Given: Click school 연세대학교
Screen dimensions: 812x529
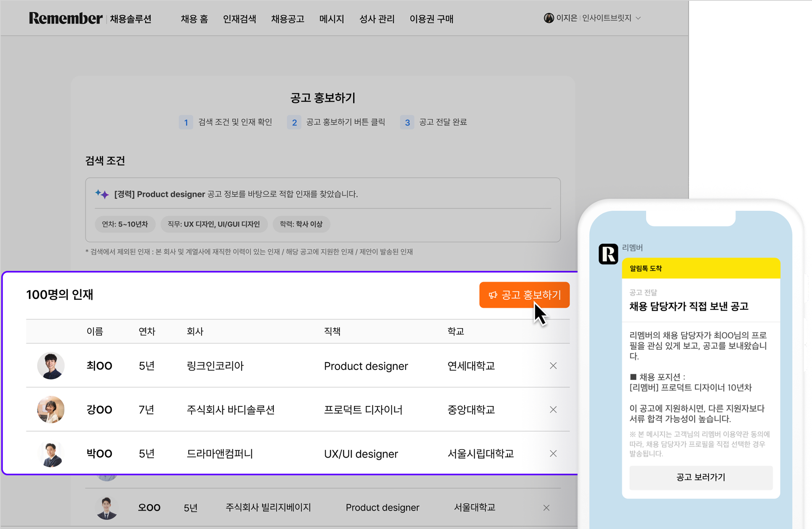Looking at the screenshot, I should click(x=471, y=366).
